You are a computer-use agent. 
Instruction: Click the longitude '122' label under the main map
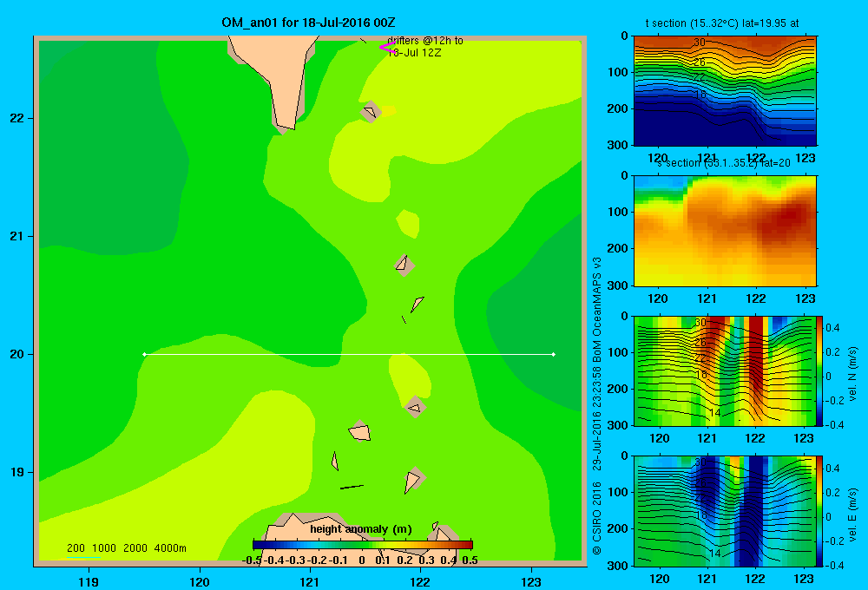[x=420, y=581]
